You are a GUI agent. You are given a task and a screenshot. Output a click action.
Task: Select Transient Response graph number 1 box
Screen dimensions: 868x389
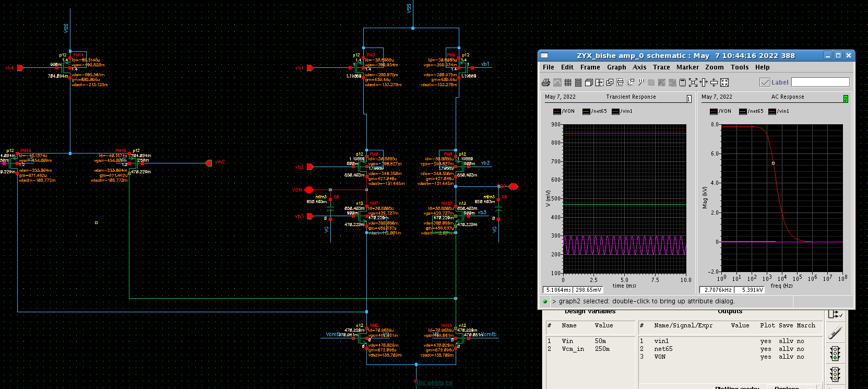pyautogui.click(x=689, y=99)
